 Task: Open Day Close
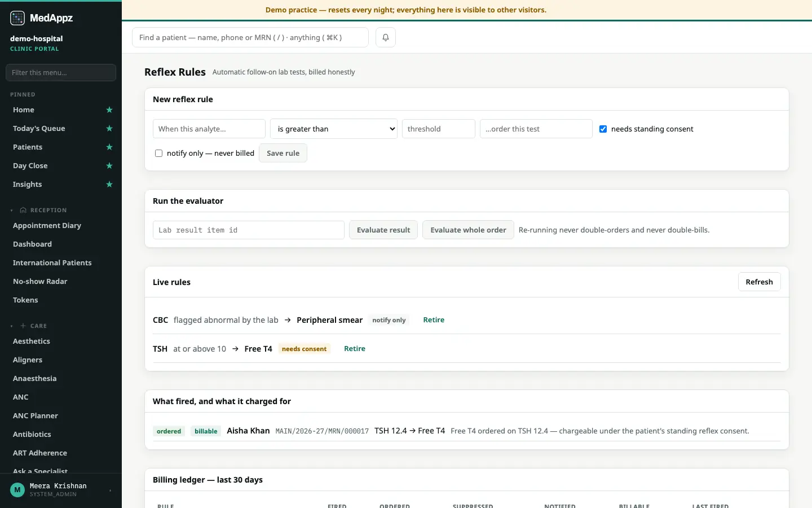30,166
